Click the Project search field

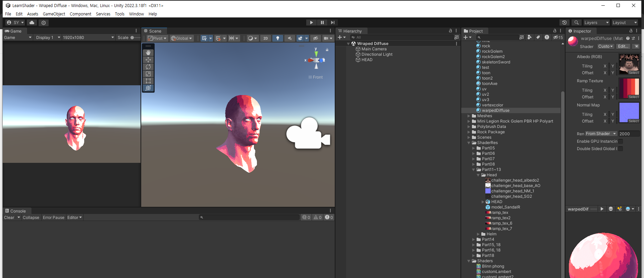[497, 37]
